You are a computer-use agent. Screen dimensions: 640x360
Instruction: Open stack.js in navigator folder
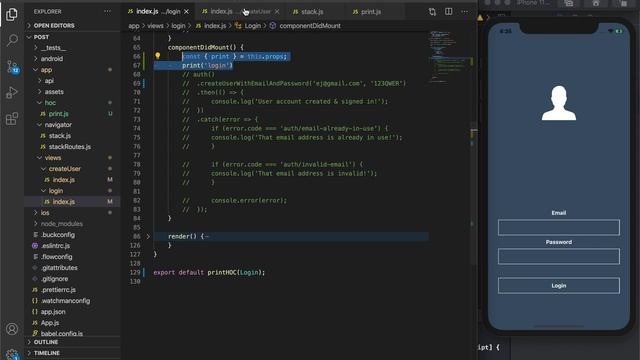(60, 136)
